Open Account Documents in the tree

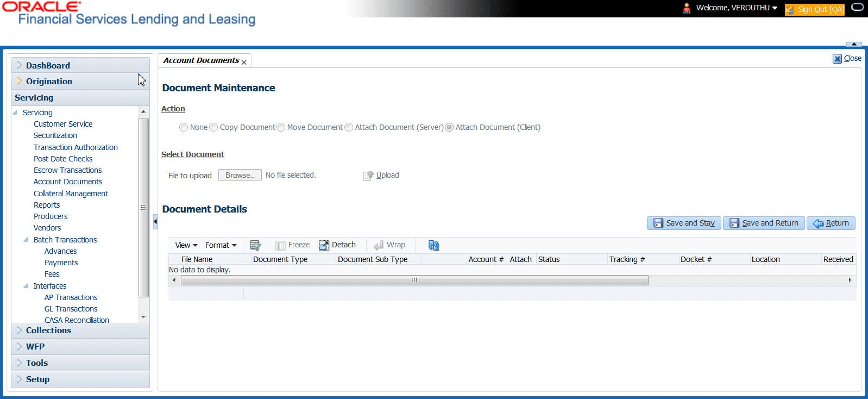68,182
